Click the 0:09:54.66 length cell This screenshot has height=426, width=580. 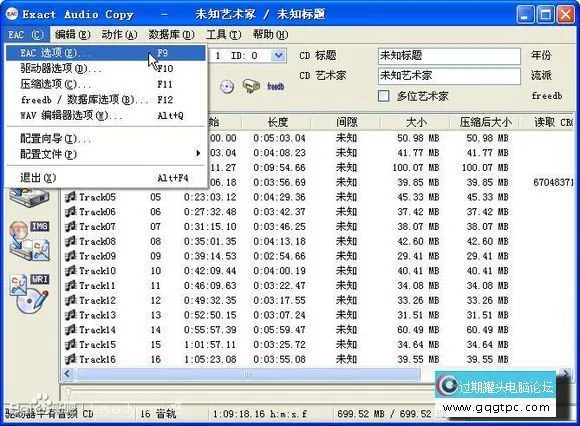(x=279, y=168)
